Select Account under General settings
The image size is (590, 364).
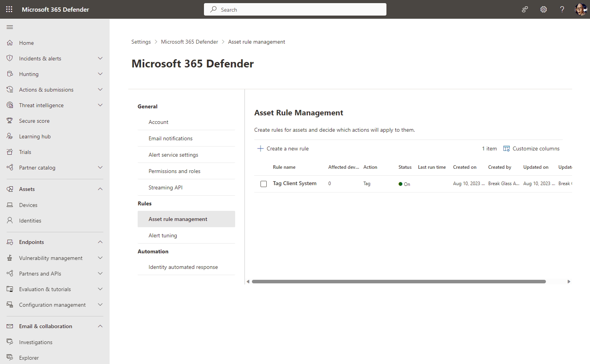[x=158, y=122]
